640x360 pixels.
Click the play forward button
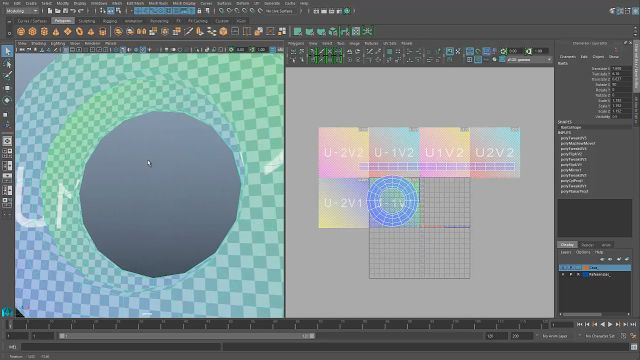610,324
